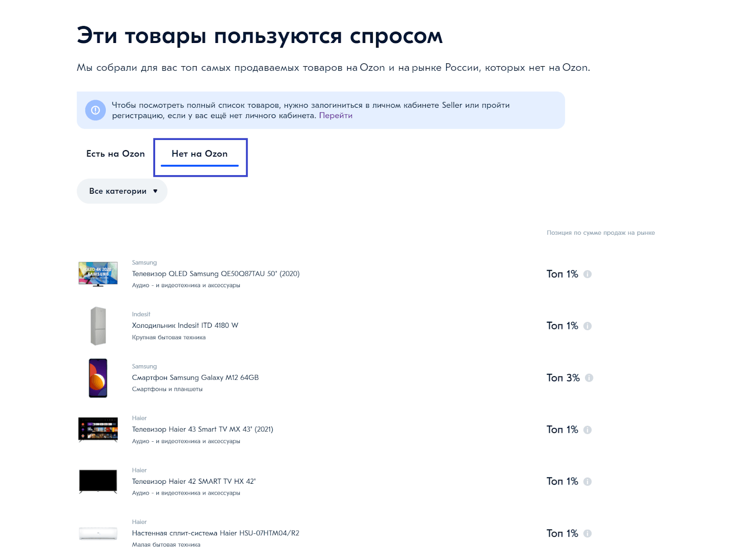
Task: Open Haier 42 SMART TV black thumbnail
Action: point(98,481)
